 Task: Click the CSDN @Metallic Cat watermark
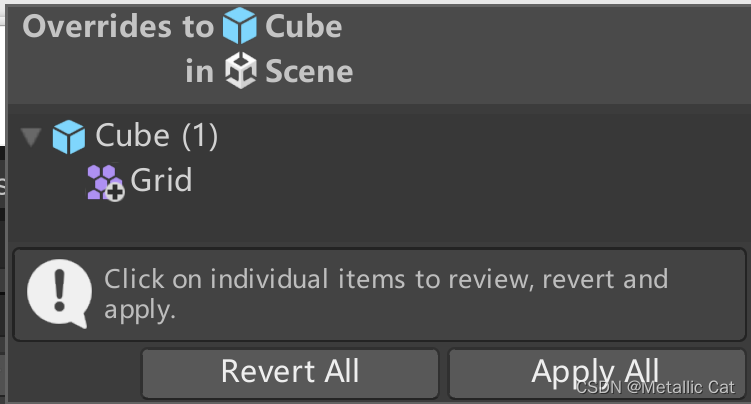(x=655, y=387)
